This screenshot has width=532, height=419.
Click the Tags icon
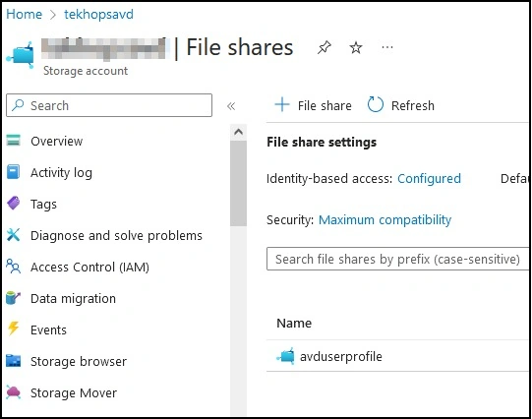tap(14, 203)
